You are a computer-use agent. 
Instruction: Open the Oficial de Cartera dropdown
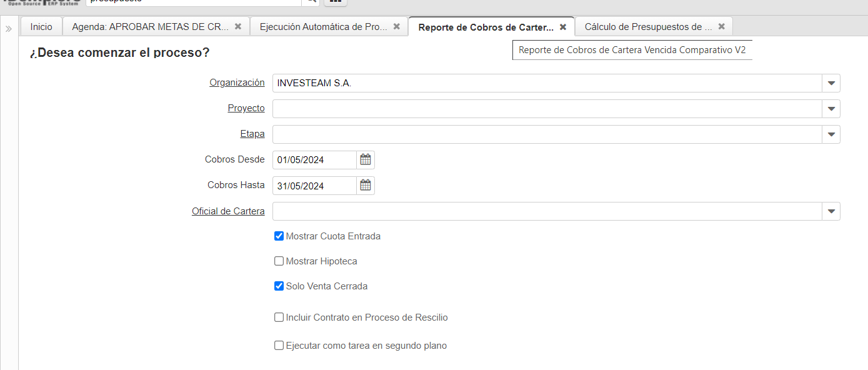[831, 211]
